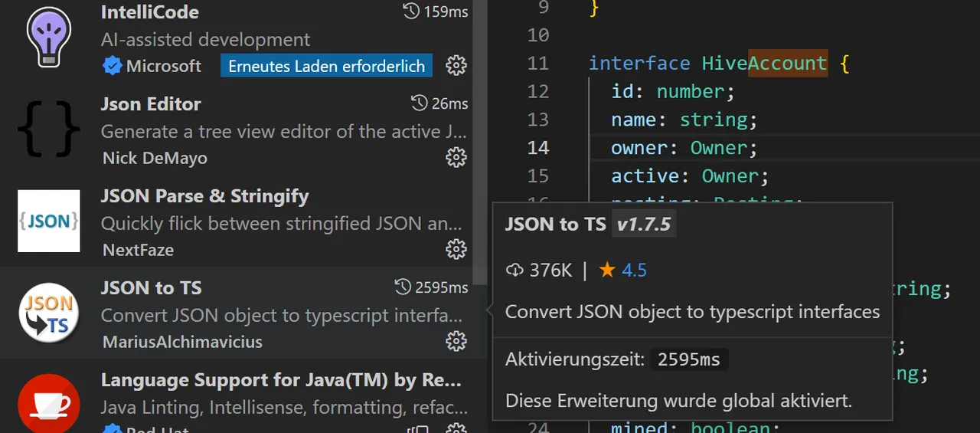Select the IntelliCode extension title
The width and height of the screenshot is (980, 433).
pyautogui.click(x=150, y=12)
